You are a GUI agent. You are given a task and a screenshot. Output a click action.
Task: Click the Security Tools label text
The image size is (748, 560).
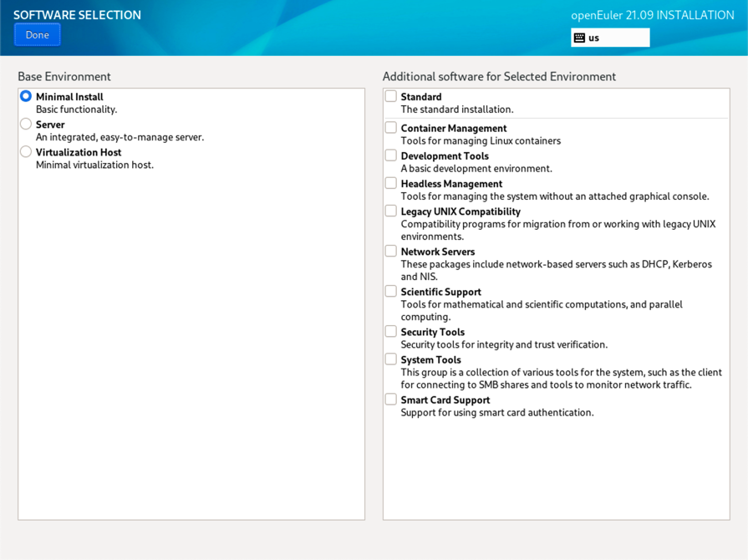click(x=432, y=332)
